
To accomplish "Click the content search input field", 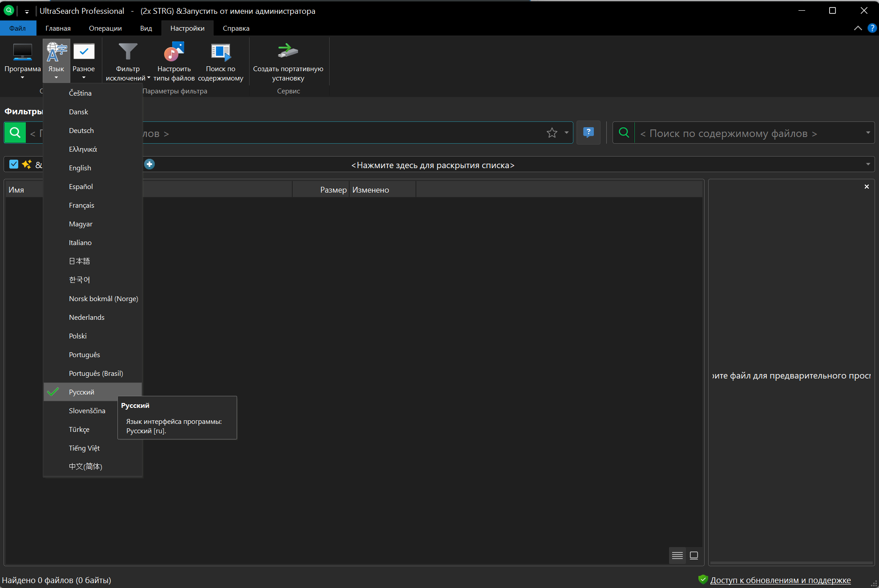I will point(749,133).
